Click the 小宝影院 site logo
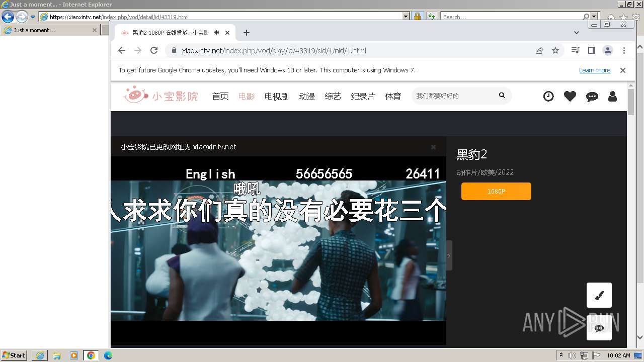Screen dimensions: 644x362 tap(160, 95)
